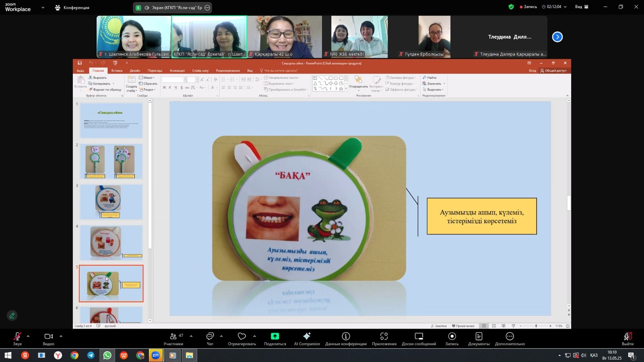
Task: Toggle camera with Видео button
Action: (x=49, y=338)
